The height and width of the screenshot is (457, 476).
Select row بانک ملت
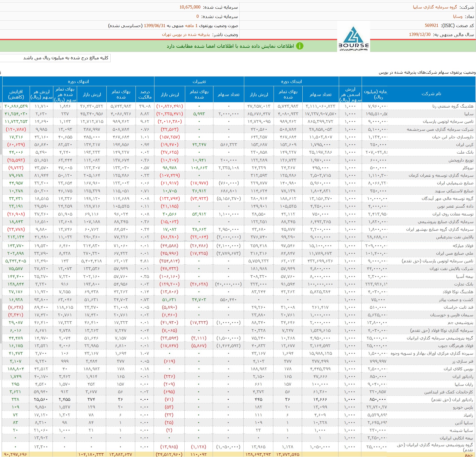pyautogui.click(x=239, y=152)
